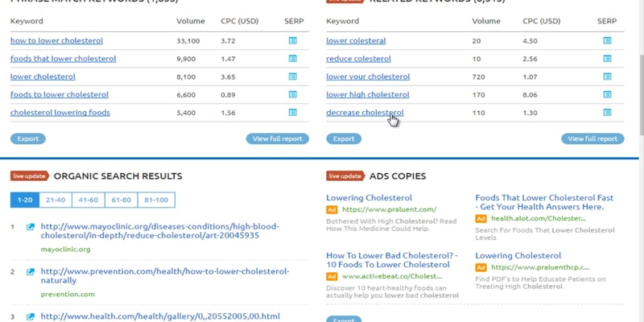Switch to results page 21-40

pyautogui.click(x=56, y=200)
